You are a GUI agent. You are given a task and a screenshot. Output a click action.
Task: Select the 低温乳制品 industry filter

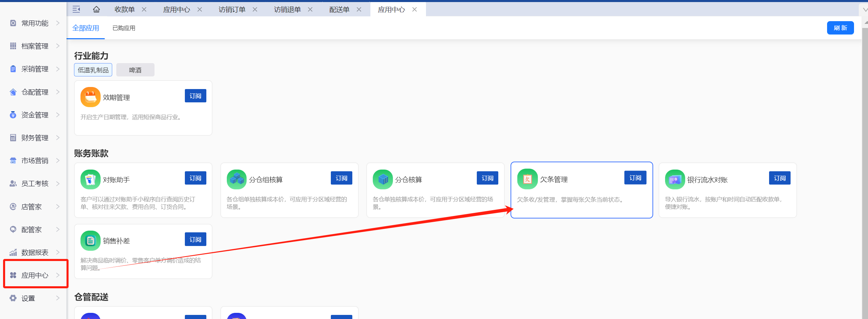[x=93, y=70]
